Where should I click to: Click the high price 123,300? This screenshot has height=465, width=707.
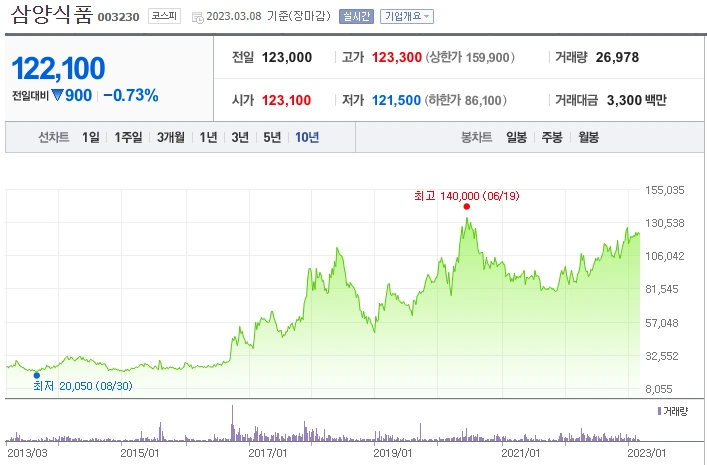click(x=396, y=57)
